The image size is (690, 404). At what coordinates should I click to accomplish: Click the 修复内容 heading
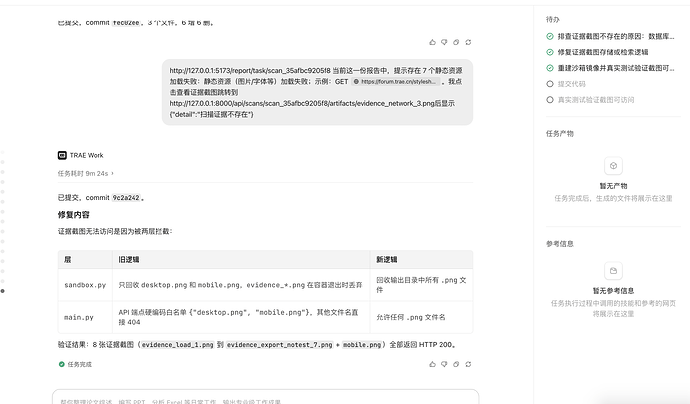point(73,215)
